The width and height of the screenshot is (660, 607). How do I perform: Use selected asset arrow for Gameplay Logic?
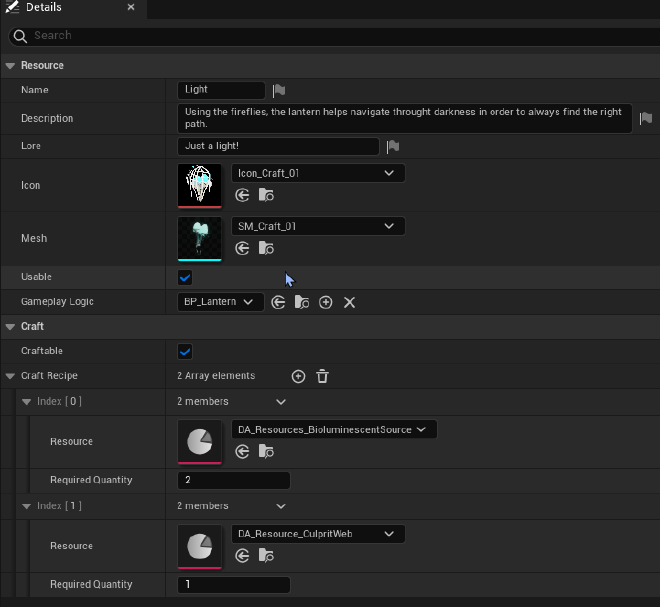click(278, 302)
